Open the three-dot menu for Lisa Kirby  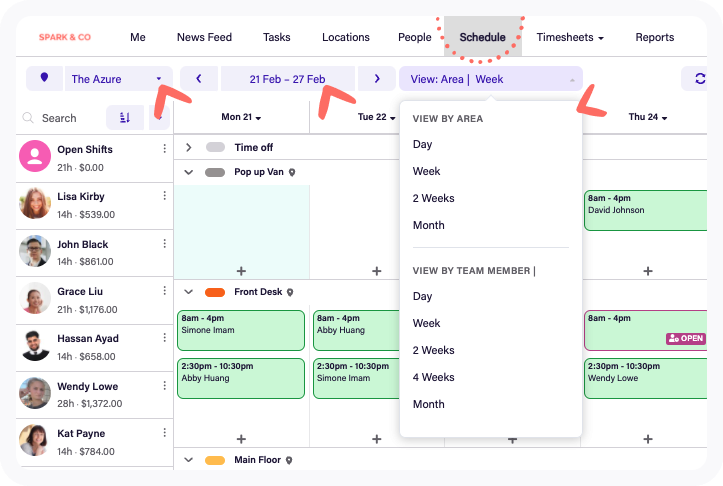(165, 197)
